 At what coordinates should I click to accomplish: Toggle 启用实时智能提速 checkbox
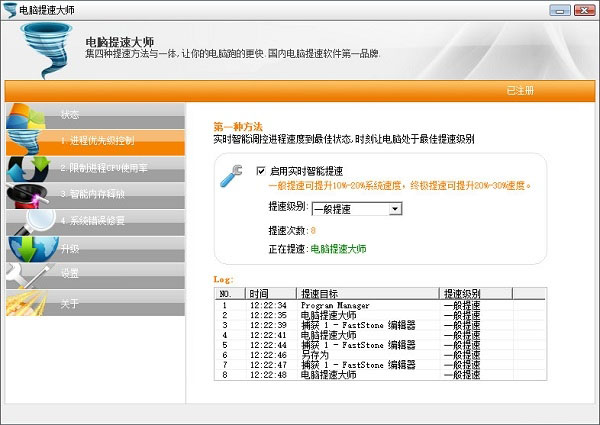click(261, 171)
